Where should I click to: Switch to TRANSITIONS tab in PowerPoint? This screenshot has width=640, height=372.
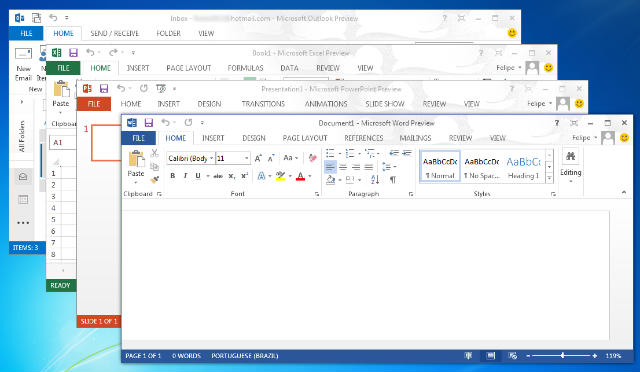(x=263, y=104)
